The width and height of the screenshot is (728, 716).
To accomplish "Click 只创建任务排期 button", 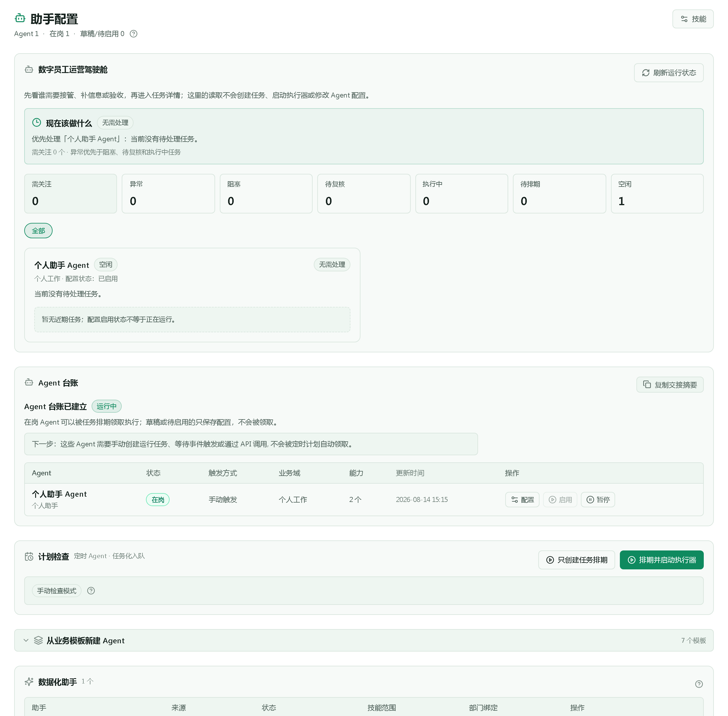I will click(x=576, y=560).
